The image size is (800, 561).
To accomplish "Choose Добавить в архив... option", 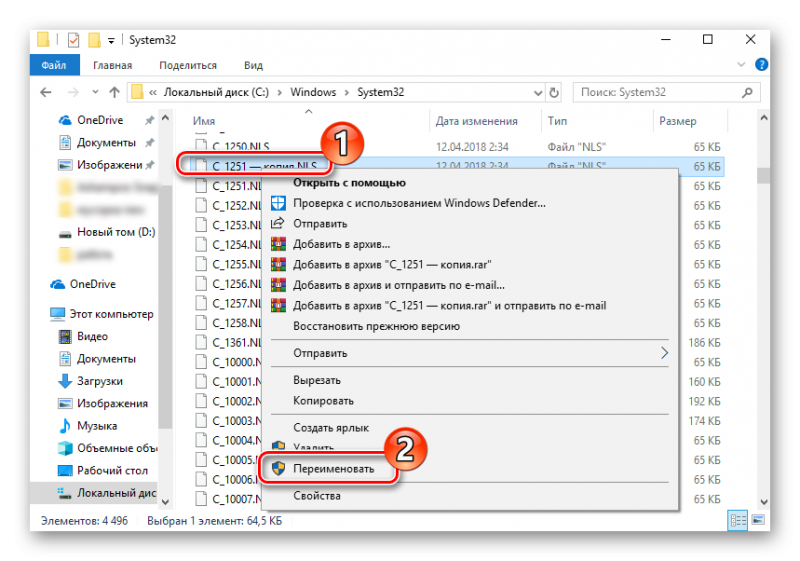I will click(x=341, y=244).
